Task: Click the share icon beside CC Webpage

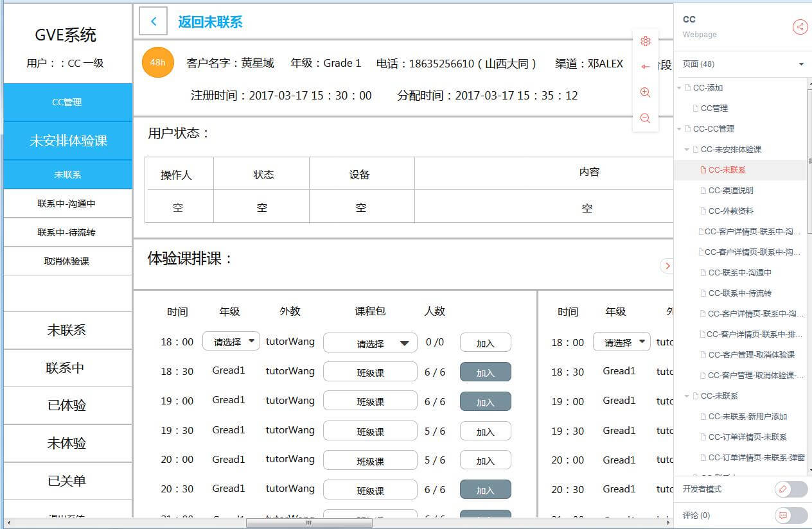Action: click(800, 26)
